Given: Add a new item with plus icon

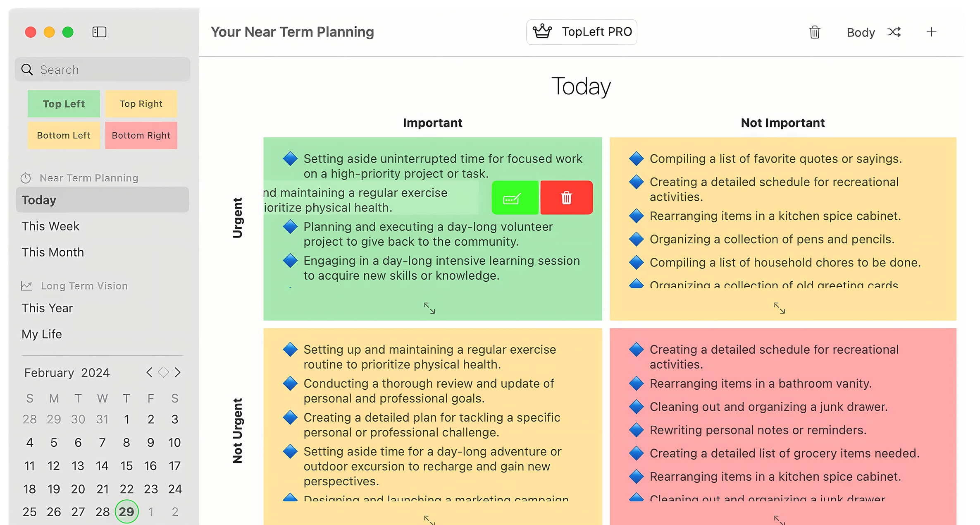Looking at the screenshot, I should pos(931,32).
